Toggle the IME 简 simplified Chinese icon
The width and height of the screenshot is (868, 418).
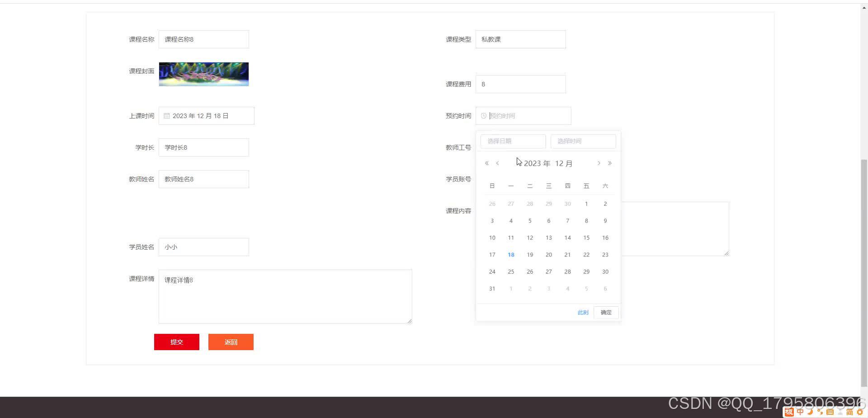[x=849, y=412]
